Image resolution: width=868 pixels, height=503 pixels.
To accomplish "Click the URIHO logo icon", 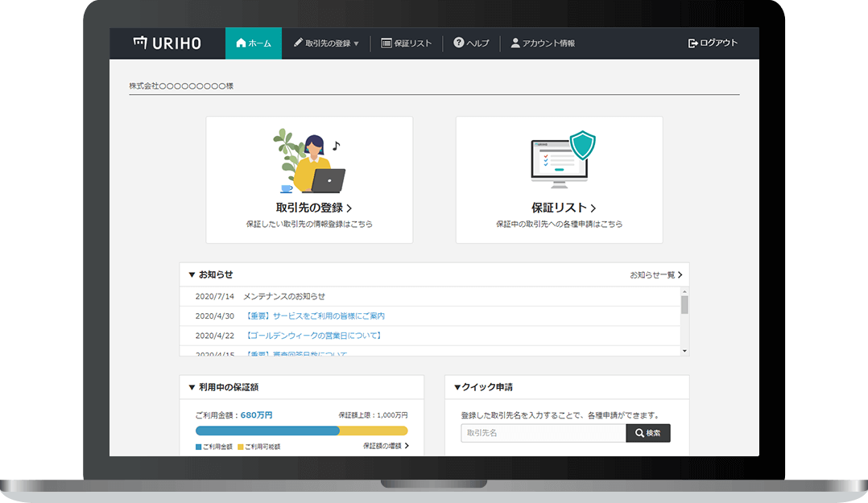I will [x=141, y=43].
